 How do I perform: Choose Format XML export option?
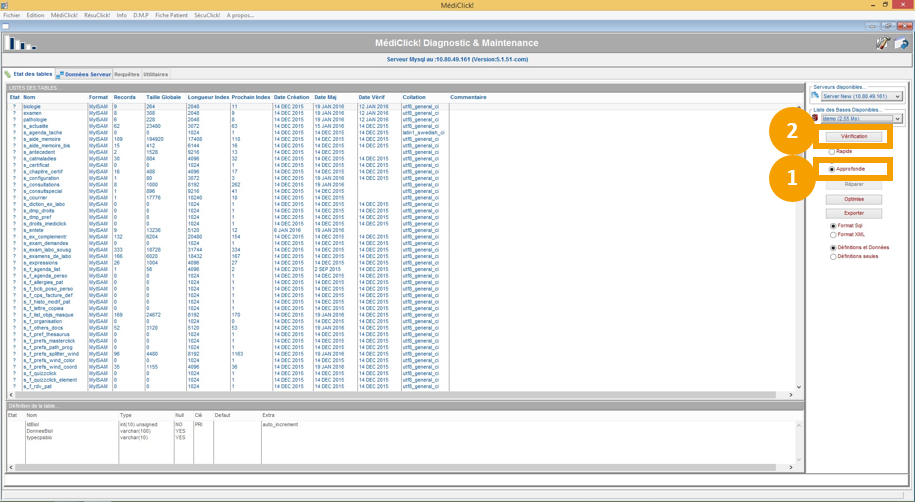[833, 235]
